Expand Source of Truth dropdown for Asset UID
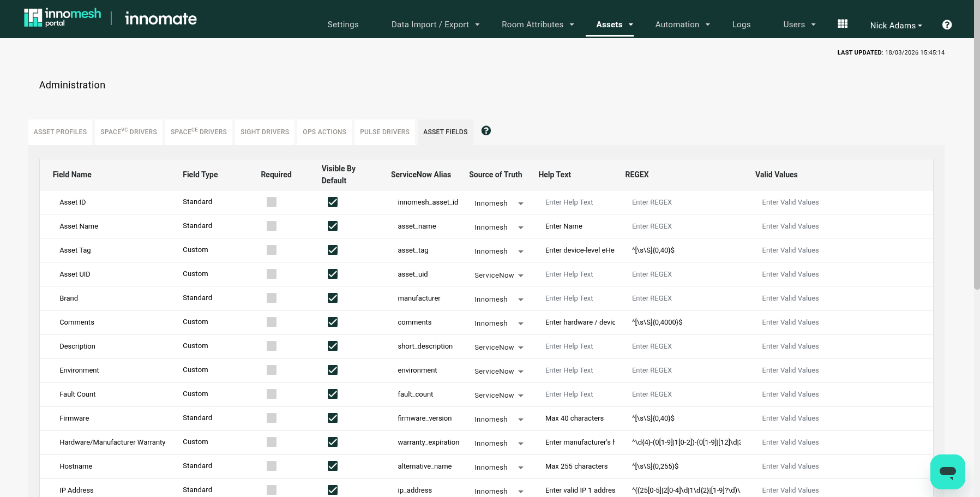Viewport: 980px width, 497px height. [x=498, y=275]
